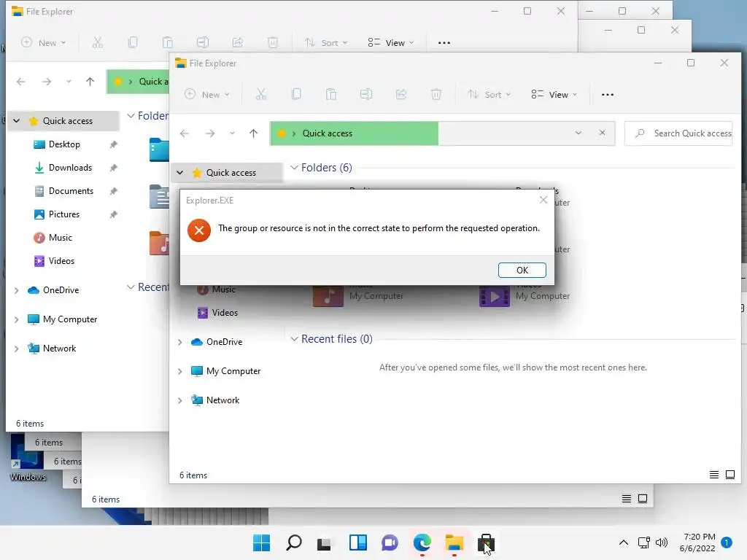Image resolution: width=747 pixels, height=560 pixels.
Task: Open volume control in system tray
Action: [661, 542]
